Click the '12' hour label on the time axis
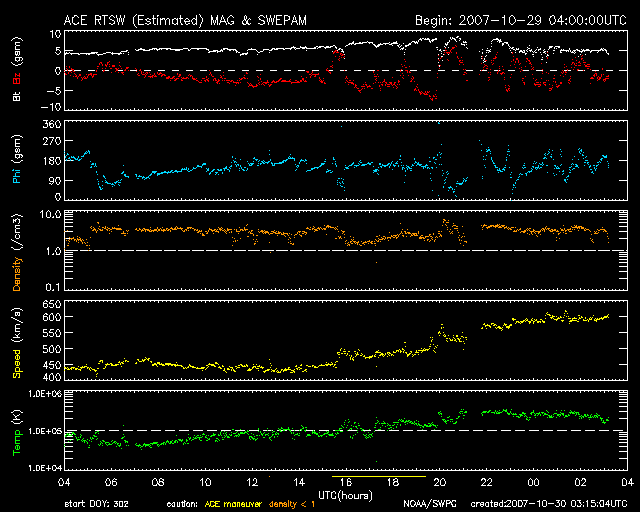This screenshot has height=512, width=640. pos(252,482)
